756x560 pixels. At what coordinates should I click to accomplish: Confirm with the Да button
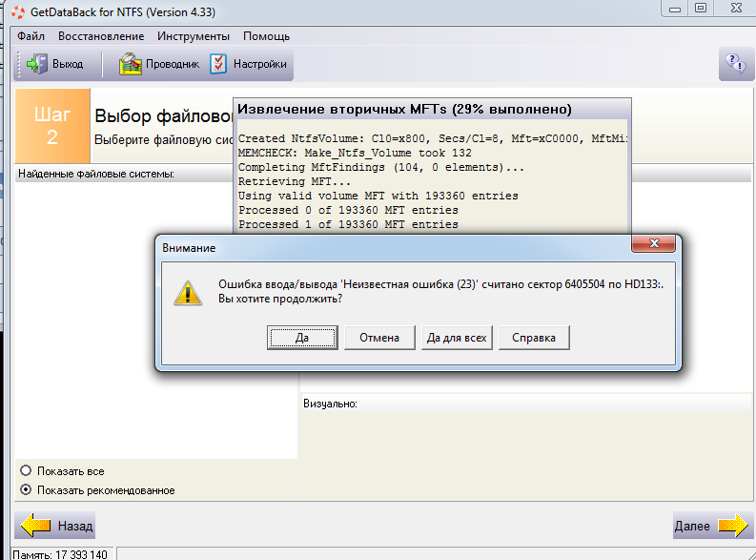pos(302,338)
